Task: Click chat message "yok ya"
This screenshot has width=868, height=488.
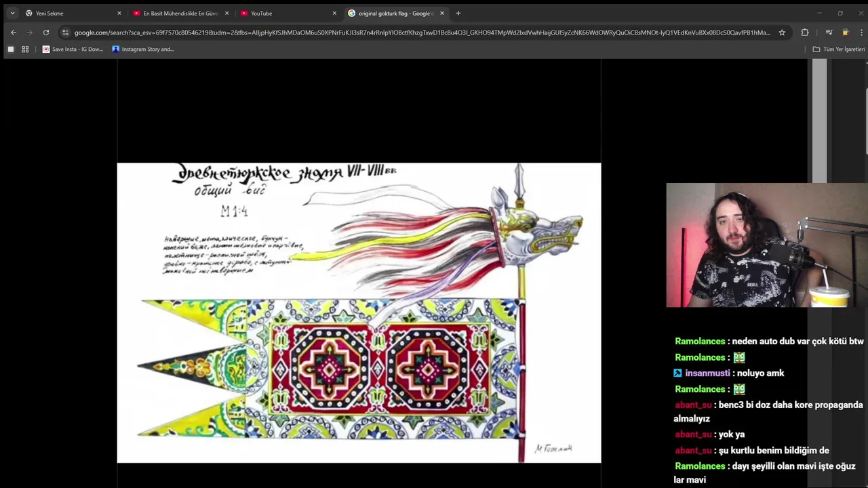Action: 731,434
